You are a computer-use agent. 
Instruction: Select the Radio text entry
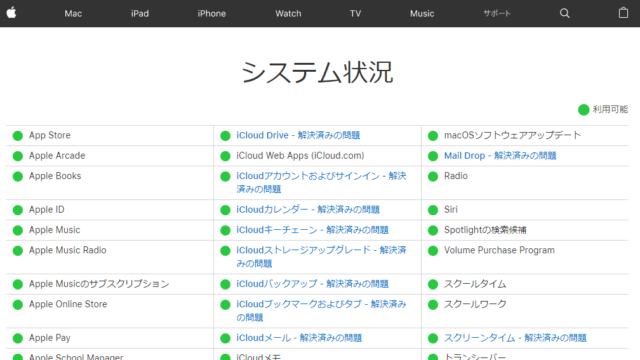[x=456, y=176]
